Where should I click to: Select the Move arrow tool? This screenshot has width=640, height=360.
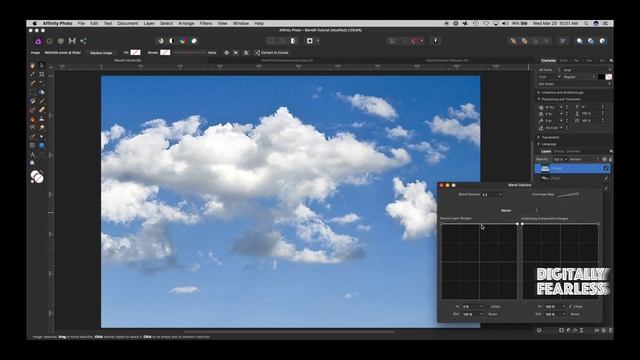tap(42, 65)
